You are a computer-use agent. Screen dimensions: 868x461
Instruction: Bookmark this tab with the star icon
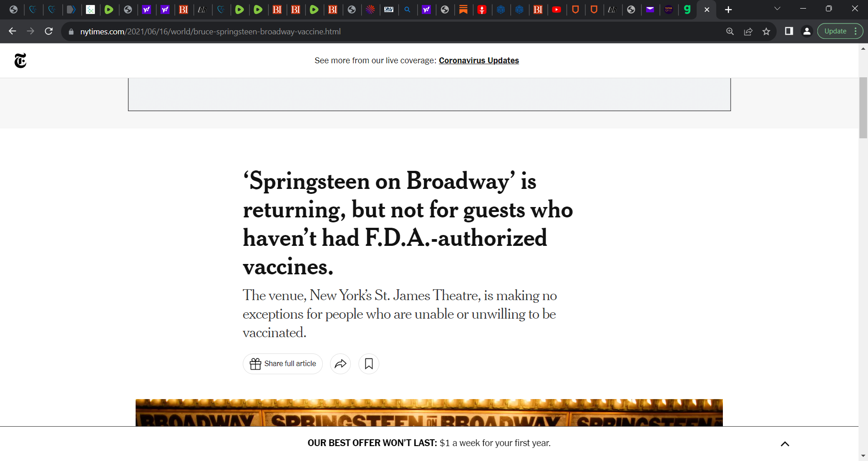pyautogui.click(x=766, y=31)
